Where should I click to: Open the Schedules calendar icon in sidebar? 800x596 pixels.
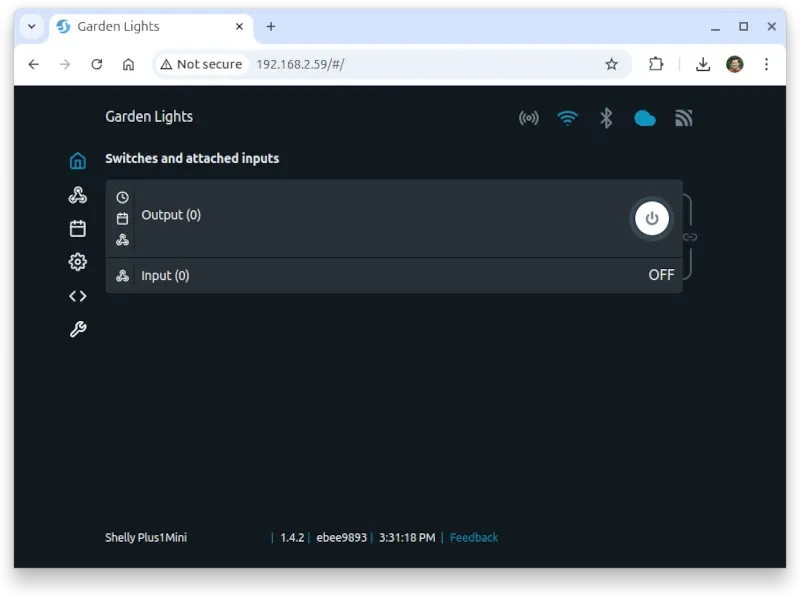pos(77,227)
